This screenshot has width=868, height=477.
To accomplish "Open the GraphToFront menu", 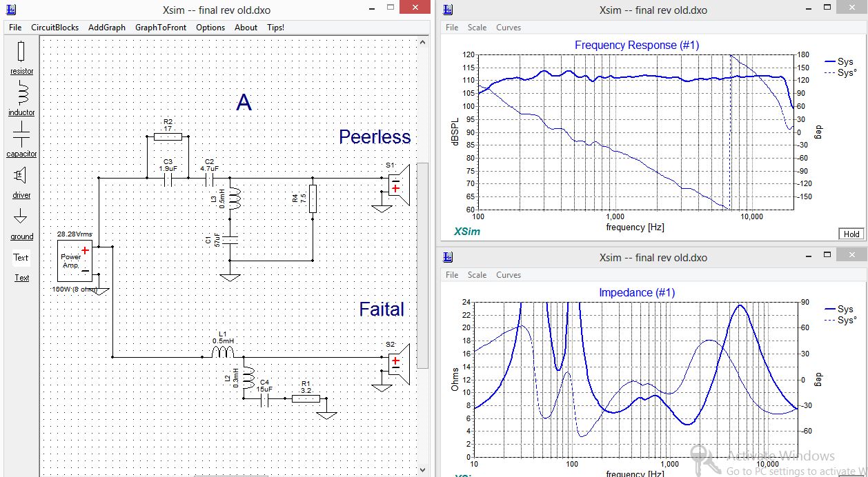I will click(161, 28).
